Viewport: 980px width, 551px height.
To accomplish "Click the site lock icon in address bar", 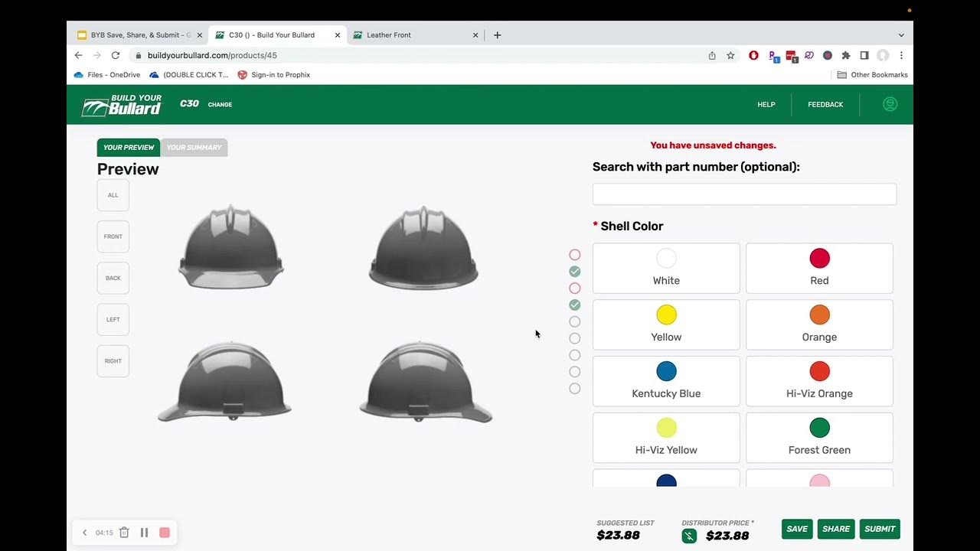I will (138, 55).
